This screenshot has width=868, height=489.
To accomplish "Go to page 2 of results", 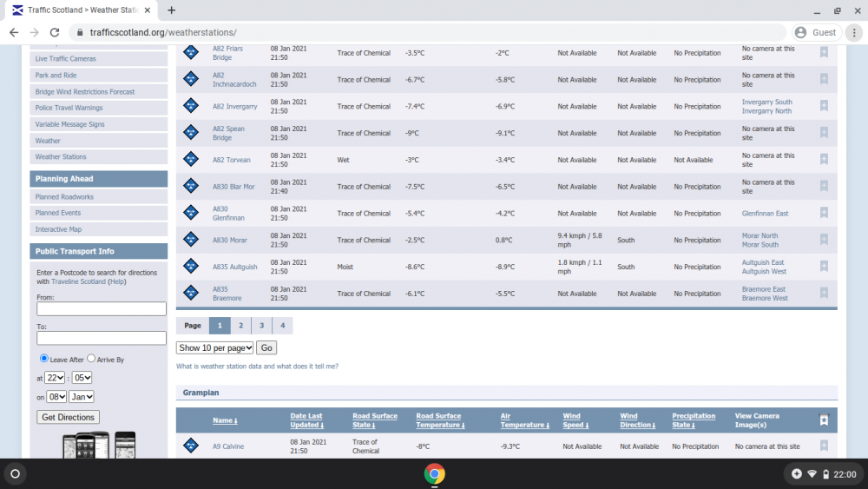I will pyautogui.click(x=240, y=326).
